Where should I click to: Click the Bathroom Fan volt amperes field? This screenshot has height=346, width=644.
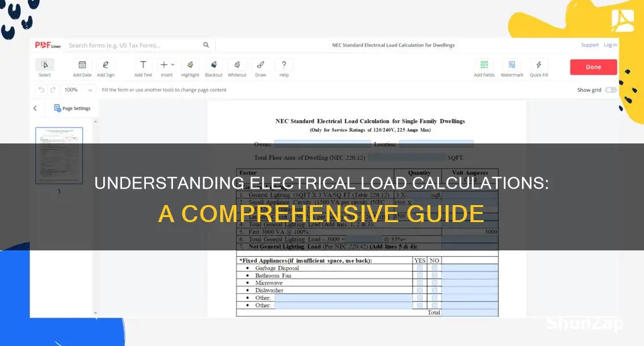(470, 276)
